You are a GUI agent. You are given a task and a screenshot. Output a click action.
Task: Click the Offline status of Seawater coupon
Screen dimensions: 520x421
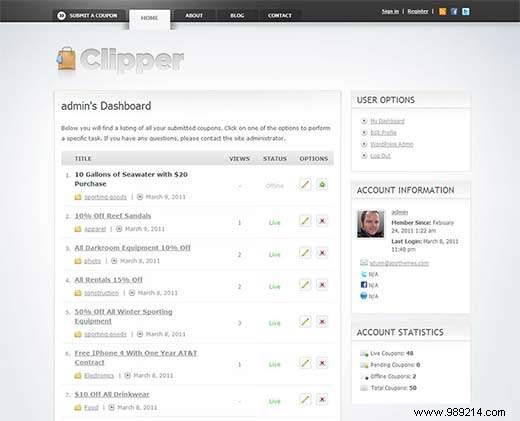click(x=274, y=186)
